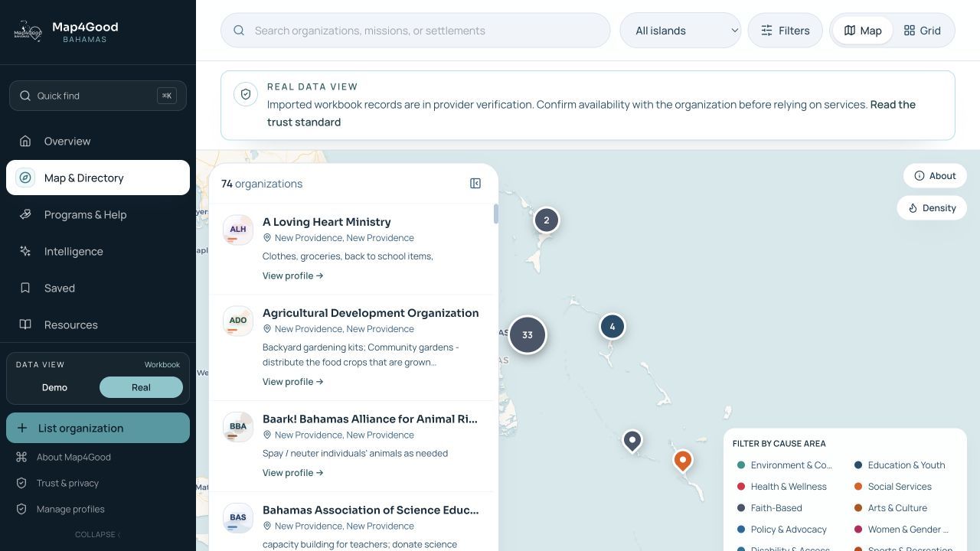
Task: Click the dark gray map pin
Action: 632,441
